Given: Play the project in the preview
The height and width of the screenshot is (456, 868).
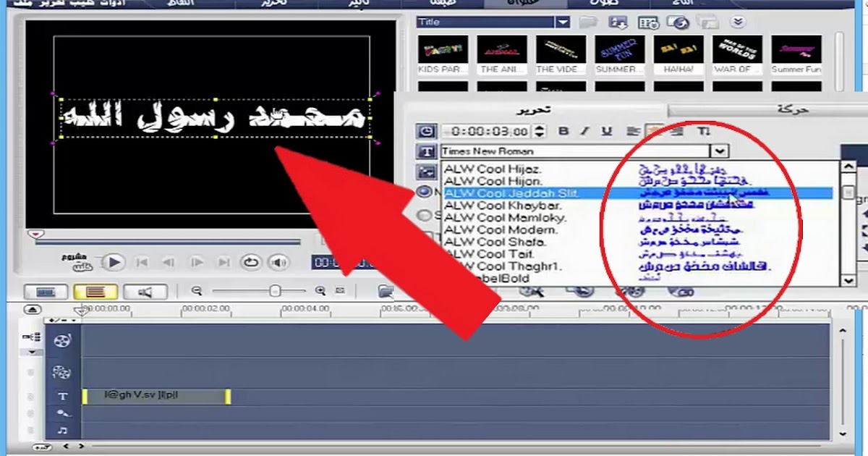Looking at the screenshot, I should click(x=114, y=262).
